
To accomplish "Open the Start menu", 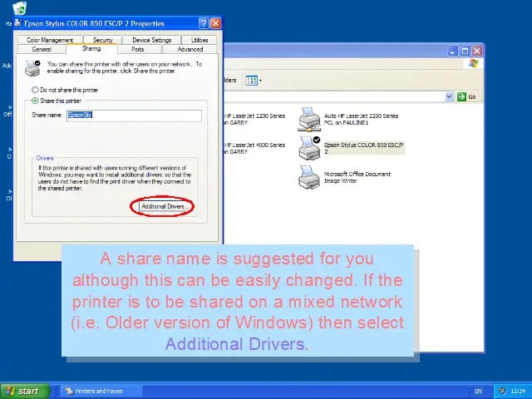I will point(24,391).
